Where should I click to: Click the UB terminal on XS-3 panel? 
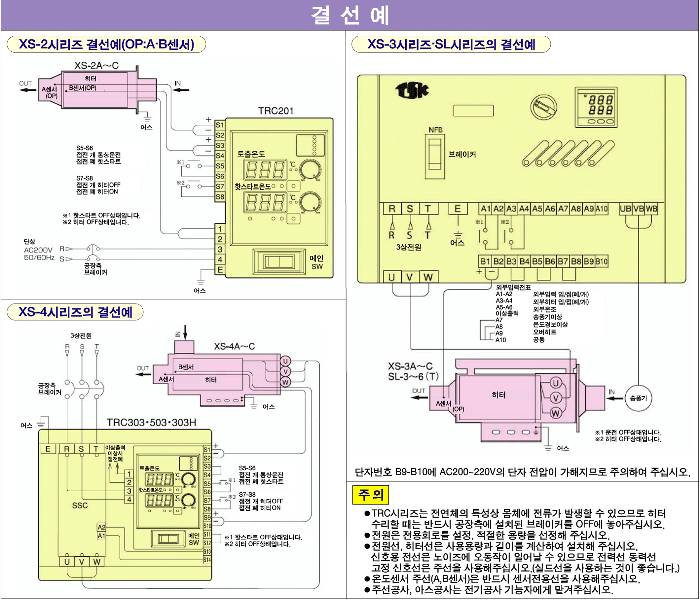click(x=625, y=209)
